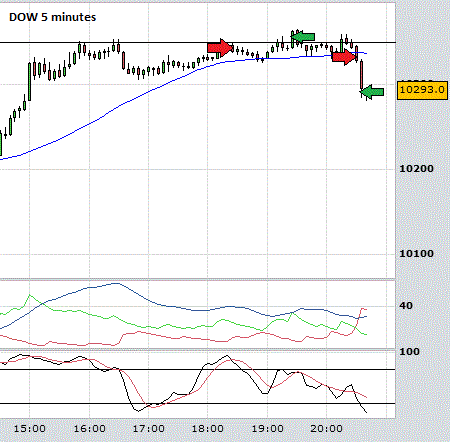Click the 10100 price axis label
The width and height of the screenshot is (450, 442).
(416, 254)
